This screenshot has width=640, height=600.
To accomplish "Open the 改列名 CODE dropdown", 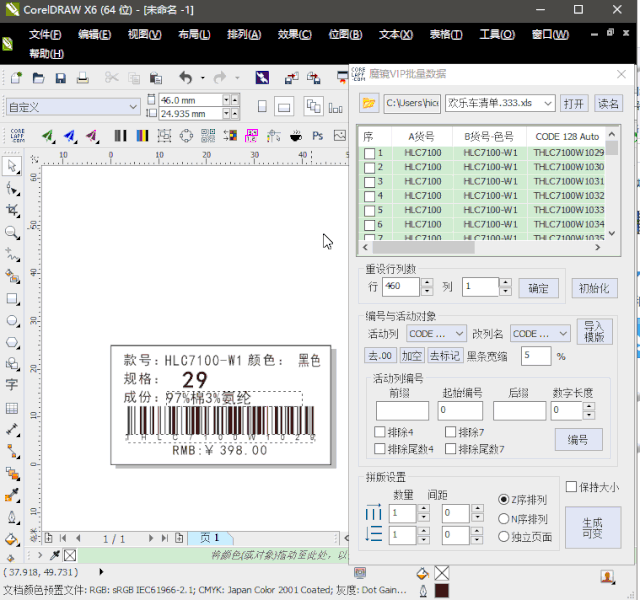I will (x=563, y=333).
